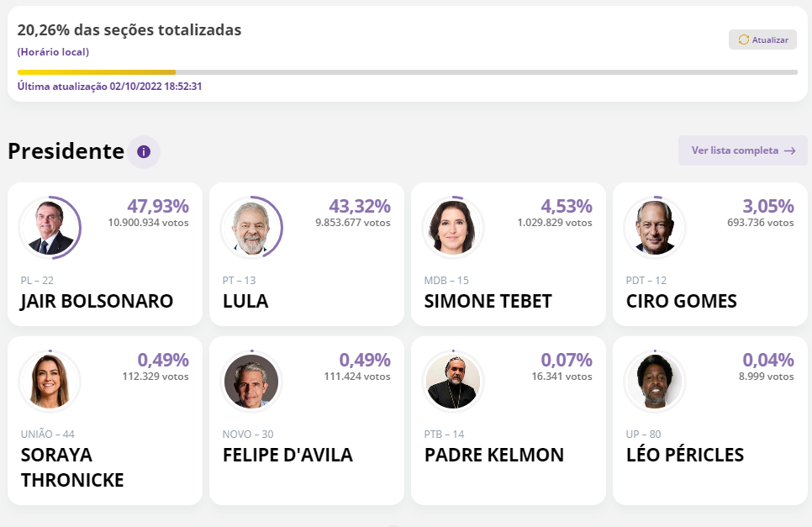This screenshot has height=527, width=812.
Task: Click the 3,05% percentage for Ciro Gomes
Action: point(767,206)
